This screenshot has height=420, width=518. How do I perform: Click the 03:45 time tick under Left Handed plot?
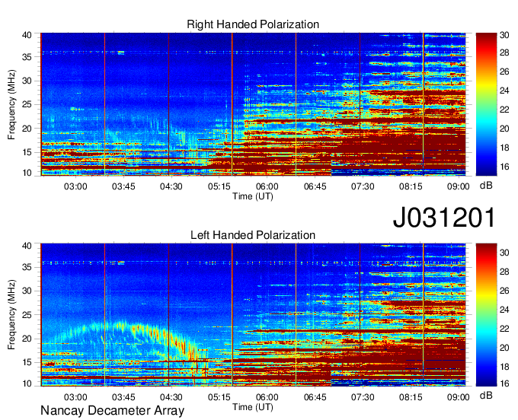coord(123,397)
